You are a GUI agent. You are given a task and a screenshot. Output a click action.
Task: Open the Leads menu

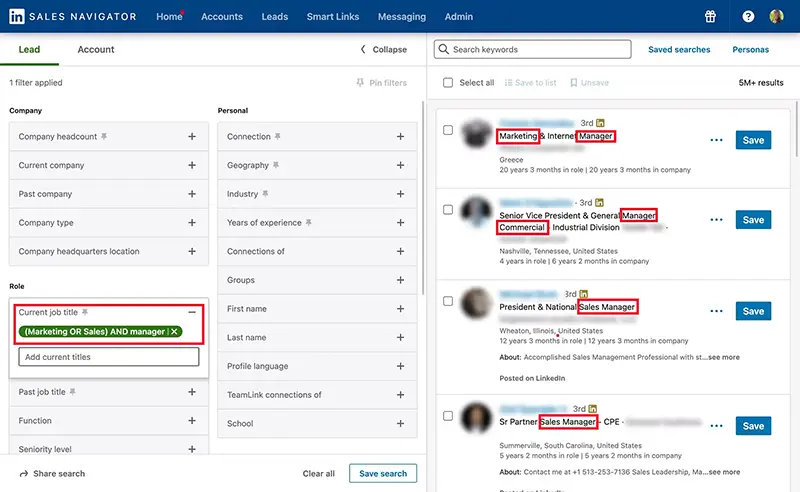click(x=274, y=16)
